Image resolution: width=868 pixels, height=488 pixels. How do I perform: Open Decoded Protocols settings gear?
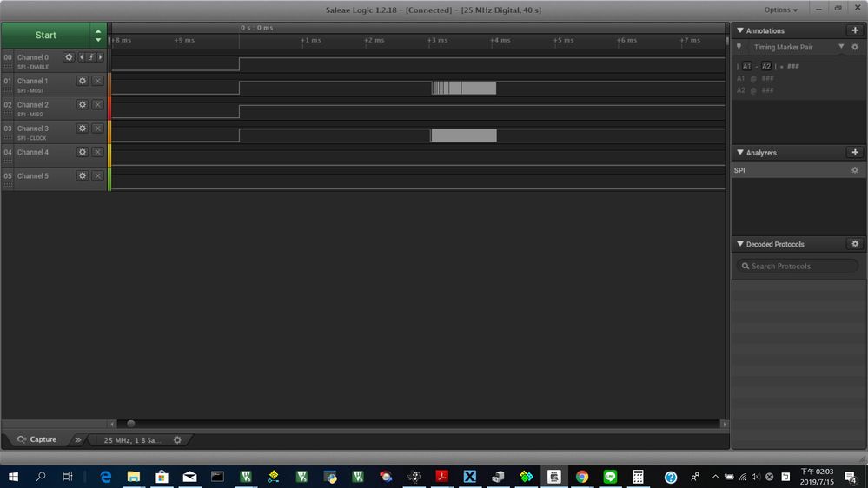pyautogui.click(x=855, y=244)
